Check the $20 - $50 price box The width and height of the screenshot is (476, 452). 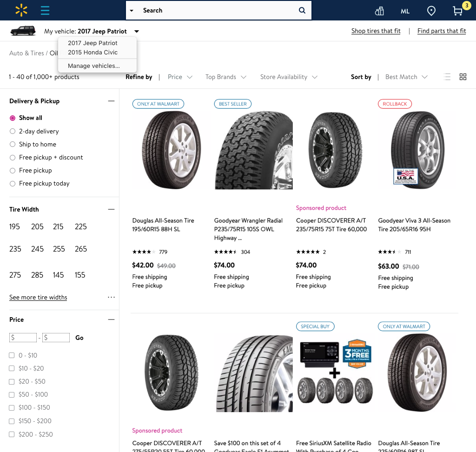click(12, 381)
